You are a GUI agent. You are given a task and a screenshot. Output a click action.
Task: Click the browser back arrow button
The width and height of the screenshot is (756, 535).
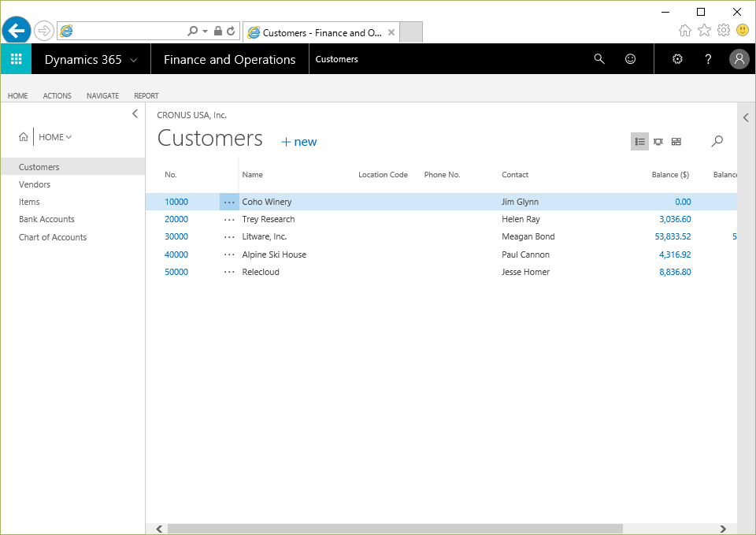point(17,31)
